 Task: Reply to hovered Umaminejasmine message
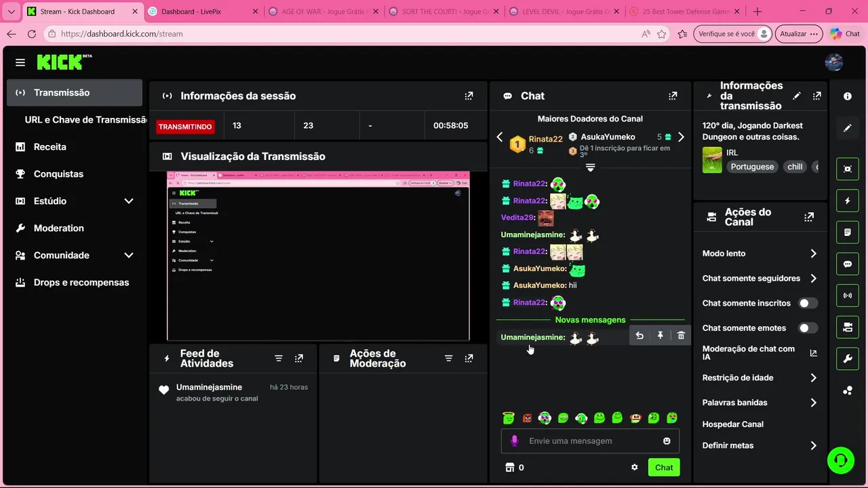pyautogui.click(x=639, y=335)
